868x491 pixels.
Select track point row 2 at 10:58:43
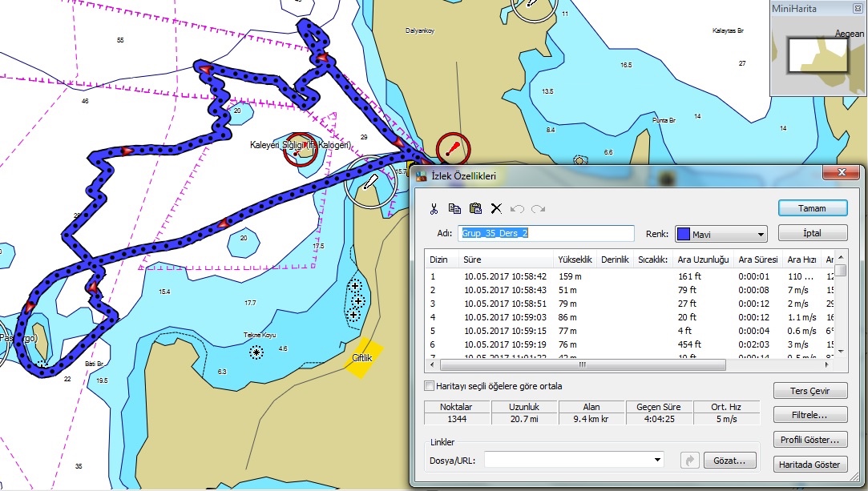[x=631, y=290]
